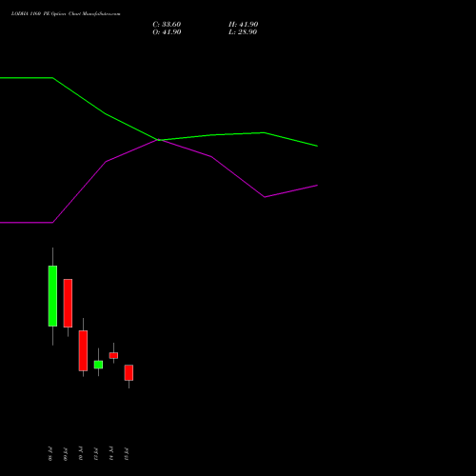Click the red candlestick for 09 Jul
This screenshot has height=476, width=476.
pos(68,303)
